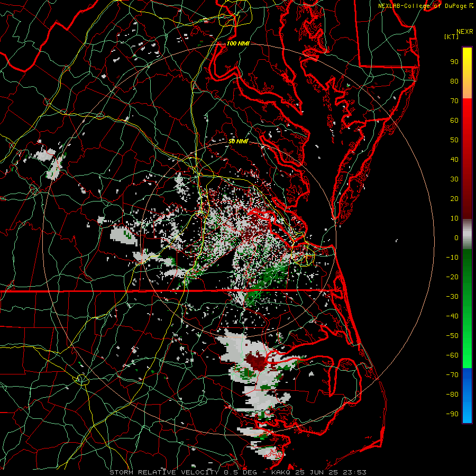Select the -90 scale label
Screen dimensions: 476x476
point(452,414)
